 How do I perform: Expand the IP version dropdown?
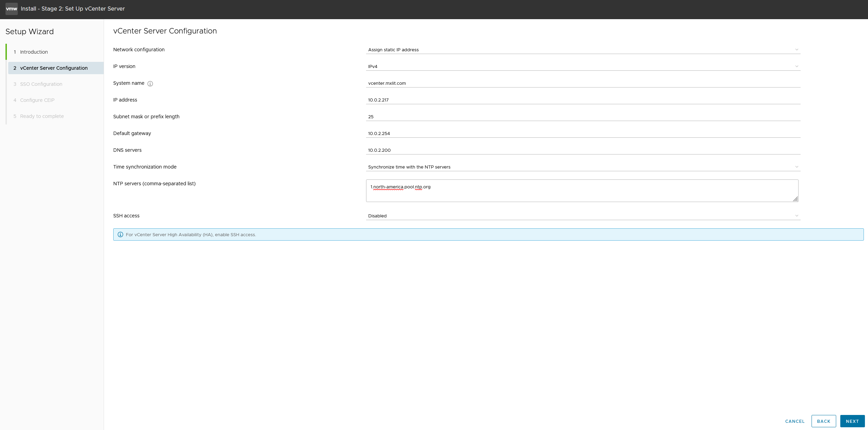click(583, 66)
